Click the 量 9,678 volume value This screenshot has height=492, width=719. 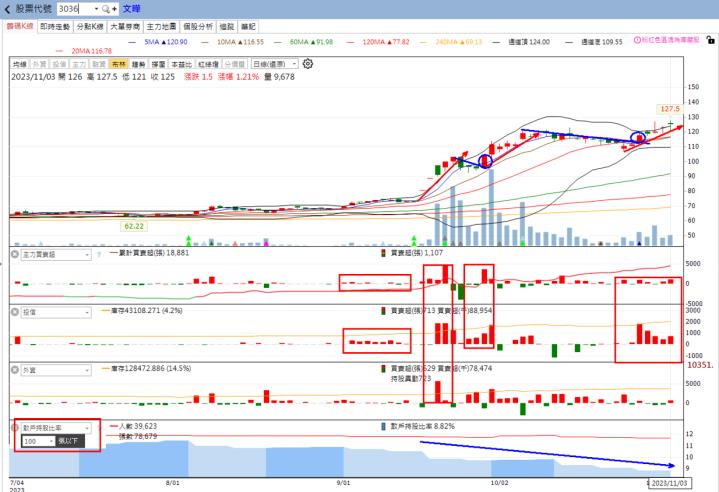279,77
